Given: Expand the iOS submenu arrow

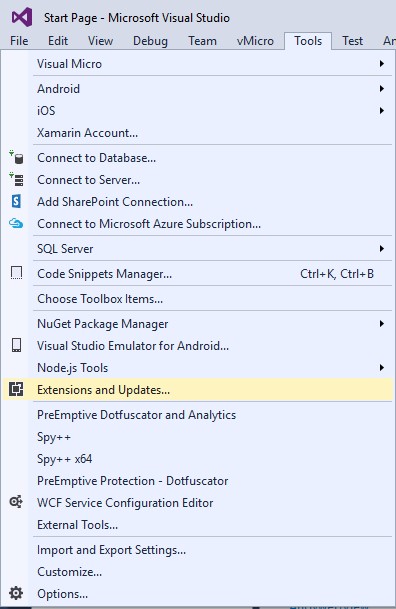Looking at the screenshot, I should coord(382,111).
